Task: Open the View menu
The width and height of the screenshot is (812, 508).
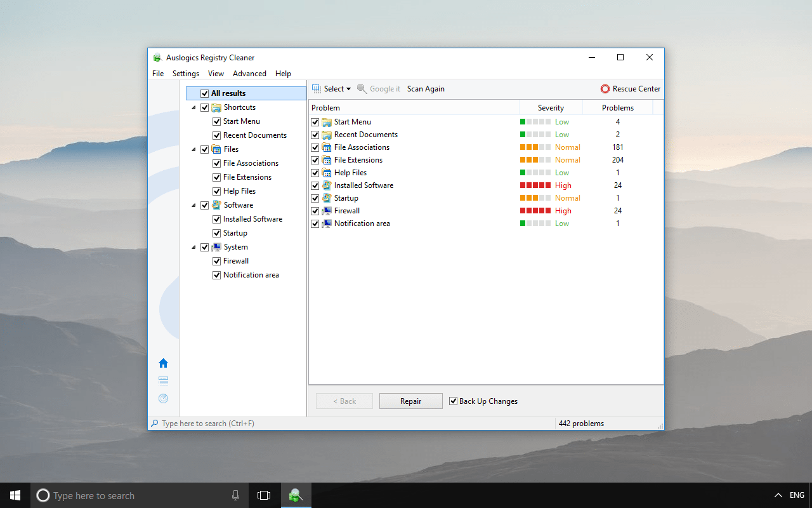Action: [216, 74]
